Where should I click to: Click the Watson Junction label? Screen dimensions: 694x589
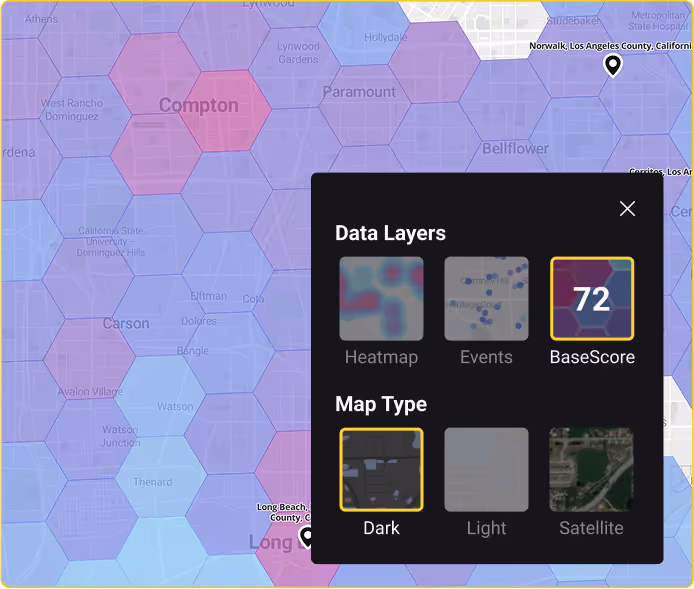click(x=120, y=436)
